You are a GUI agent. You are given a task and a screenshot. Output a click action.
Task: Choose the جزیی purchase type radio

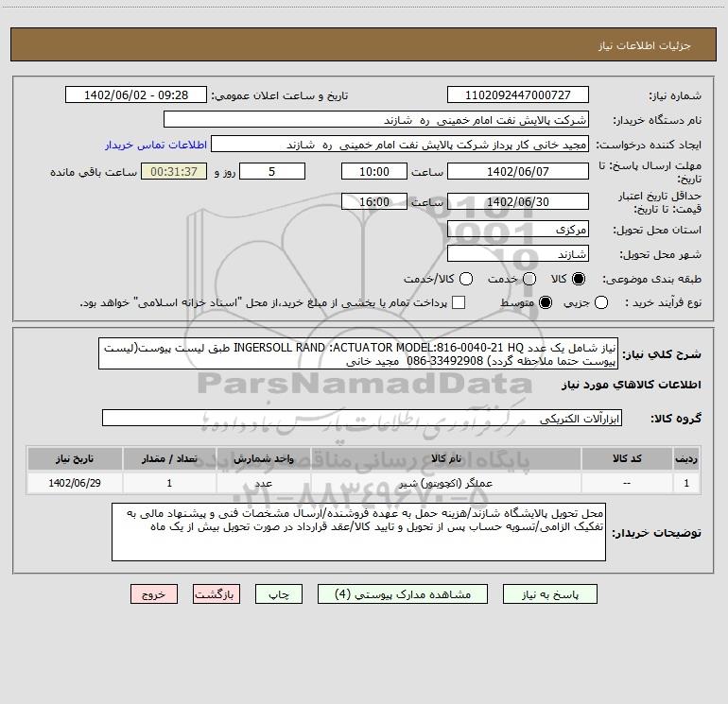601,302
